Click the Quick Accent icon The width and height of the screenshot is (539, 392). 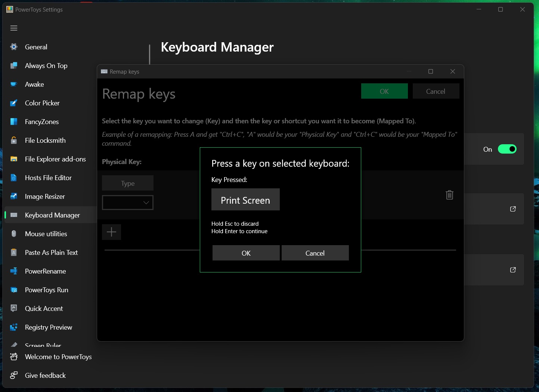click(14, 308)
